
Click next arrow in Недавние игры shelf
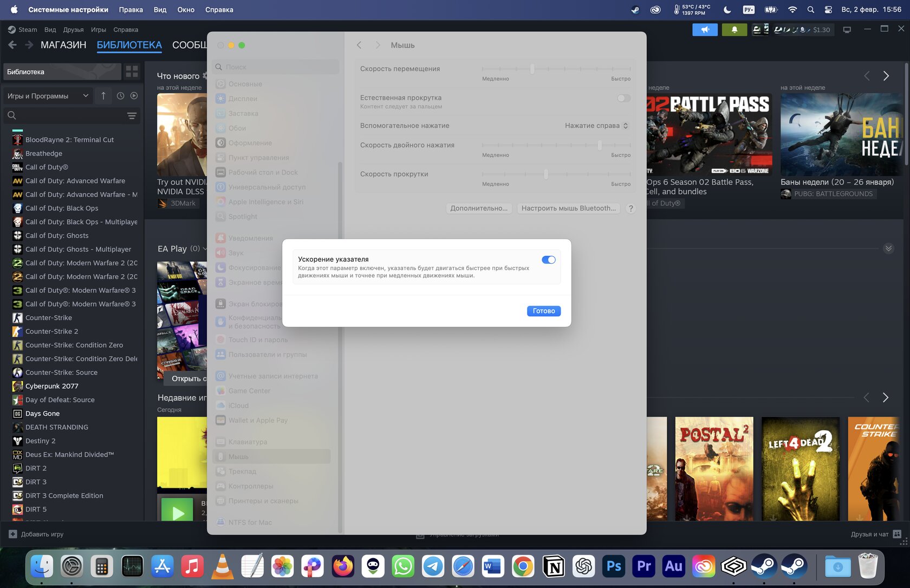886,397
